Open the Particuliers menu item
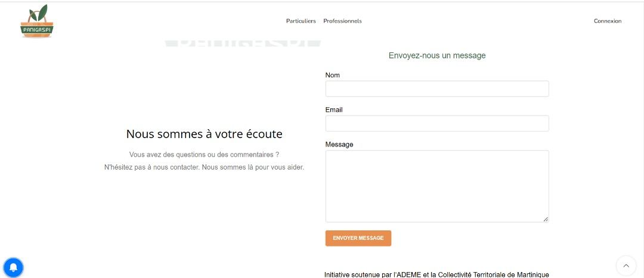 (301, 21)
